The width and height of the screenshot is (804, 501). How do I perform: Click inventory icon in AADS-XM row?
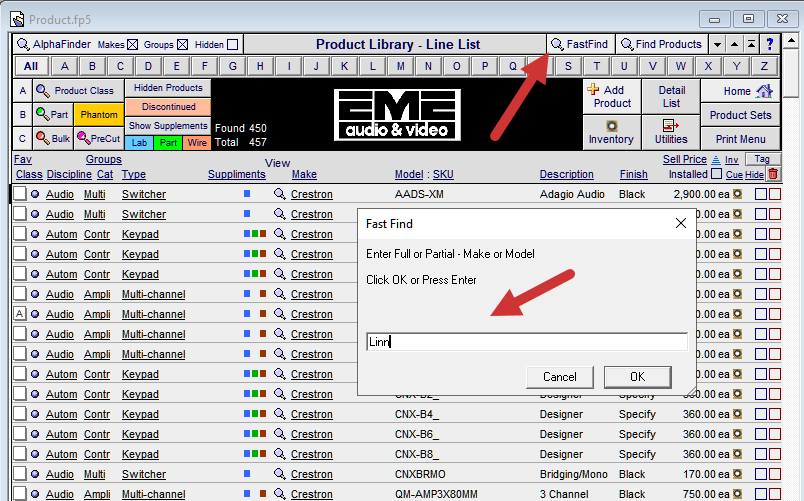click(737, 194)
